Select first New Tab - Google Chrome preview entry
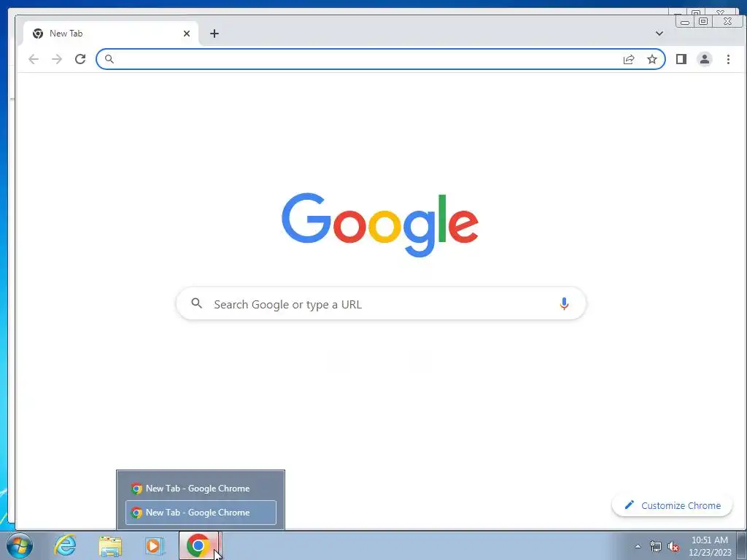747x560 pixels. point(201,488)
